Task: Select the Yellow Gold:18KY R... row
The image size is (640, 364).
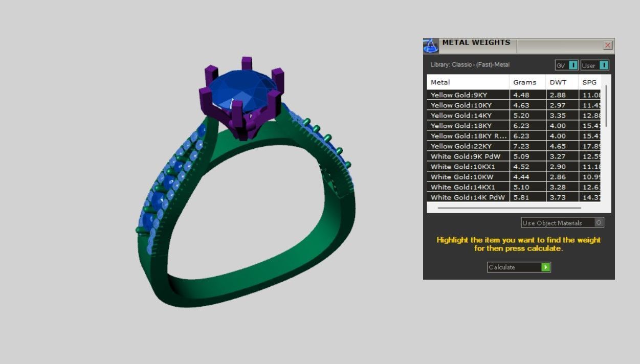Action: [514, 136]
